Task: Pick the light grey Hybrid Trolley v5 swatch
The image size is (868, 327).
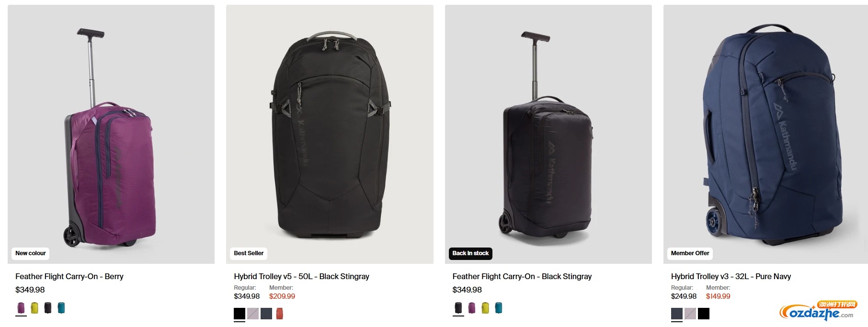Action: click(x=253, y=314)
